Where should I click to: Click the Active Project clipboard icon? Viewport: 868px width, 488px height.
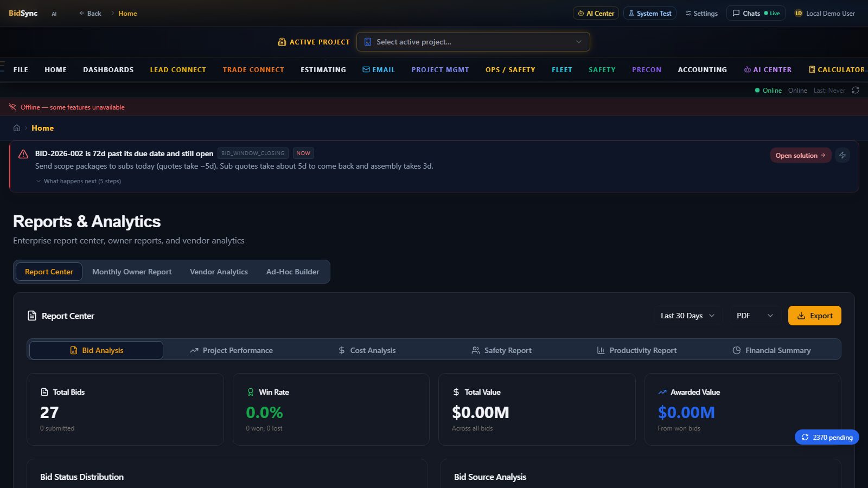(x=282, y=42)
